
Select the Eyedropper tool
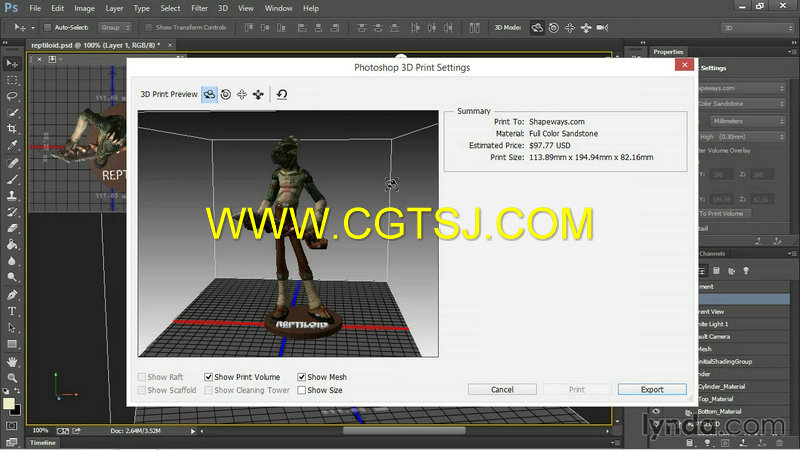(12, 145)
